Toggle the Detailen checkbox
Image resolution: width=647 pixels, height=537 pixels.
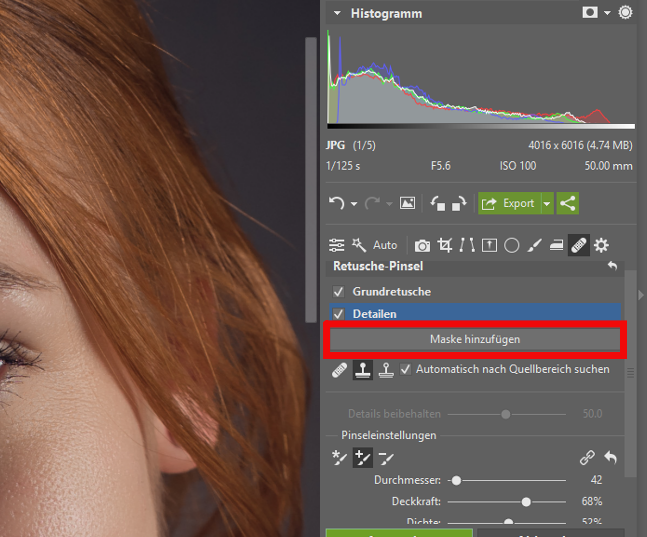click(338, 314)
